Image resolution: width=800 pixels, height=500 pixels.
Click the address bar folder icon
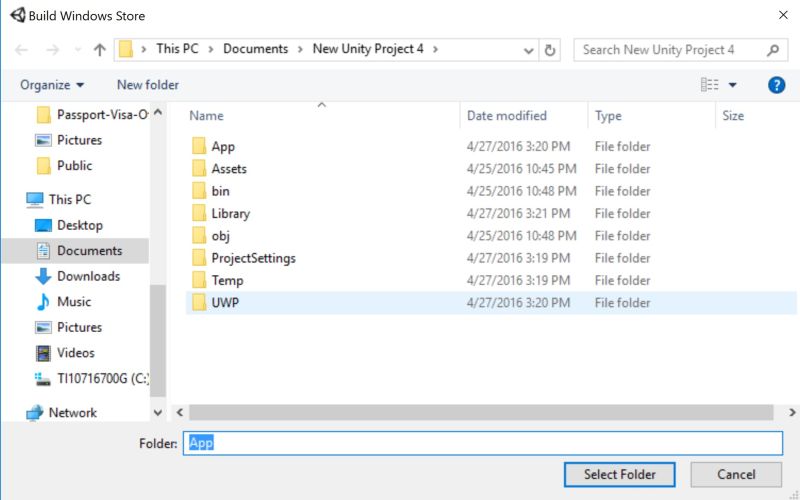pos(126,49)
